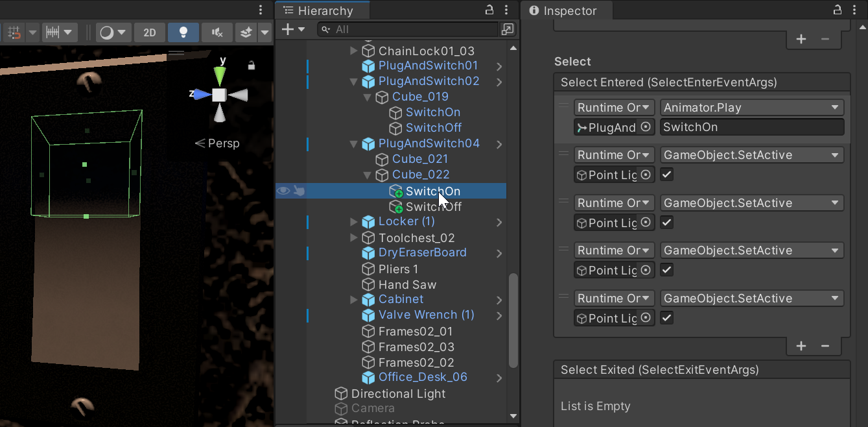Open the Runtime Only dropdown in Select Entered
This screenshot has height=427, width=868.
click(x=613, y=107)
